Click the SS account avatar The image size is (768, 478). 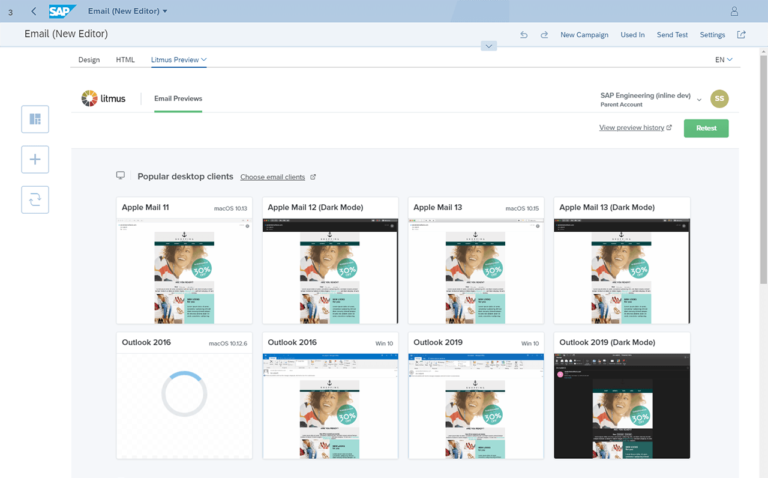[x=719, y=98]
